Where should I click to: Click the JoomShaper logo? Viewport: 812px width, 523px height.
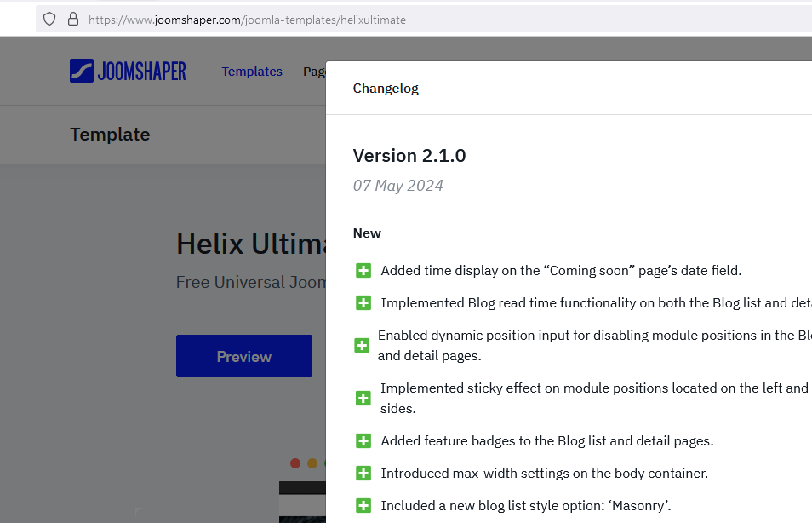(x=128, y=71)
